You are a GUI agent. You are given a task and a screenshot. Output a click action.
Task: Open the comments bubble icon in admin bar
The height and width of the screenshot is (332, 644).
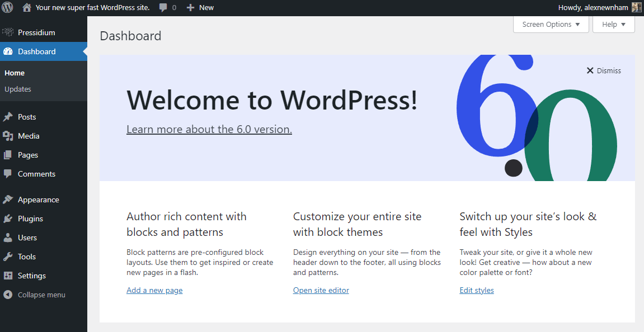click(163, 7)
